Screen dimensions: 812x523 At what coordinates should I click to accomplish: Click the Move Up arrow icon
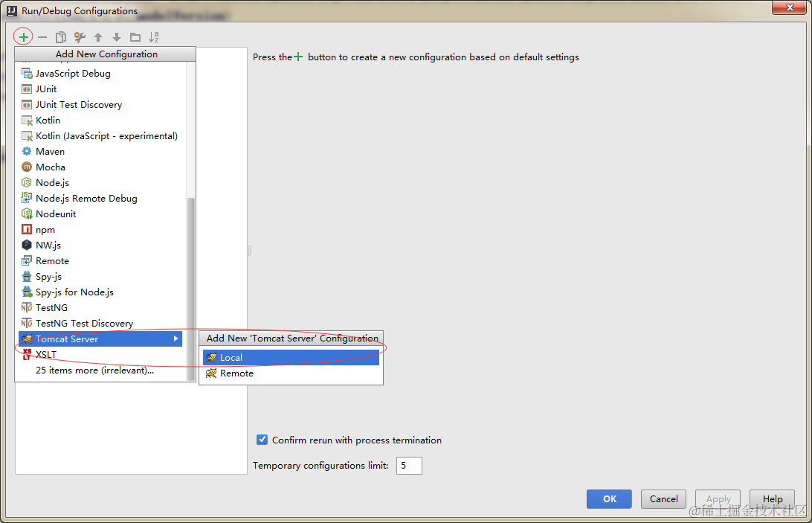(98, 36)
